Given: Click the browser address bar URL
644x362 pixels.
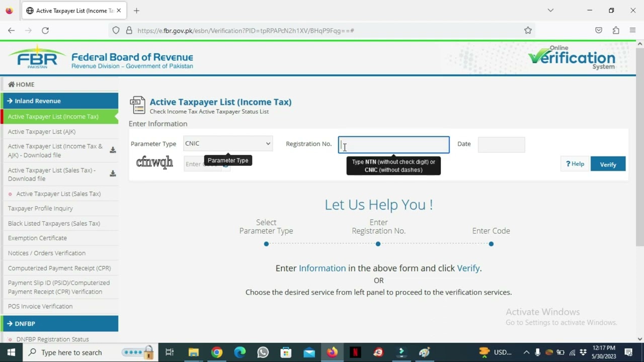Looking at the screenshot, I should point(246,31).
